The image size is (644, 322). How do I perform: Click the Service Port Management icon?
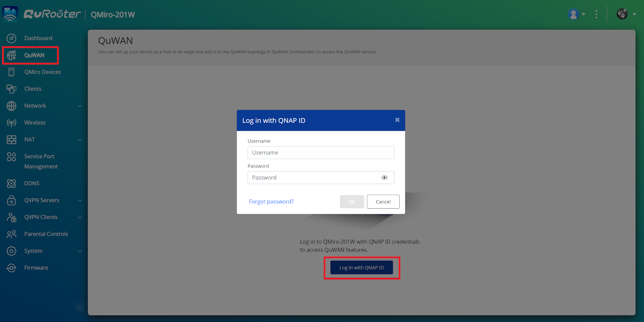11,156
